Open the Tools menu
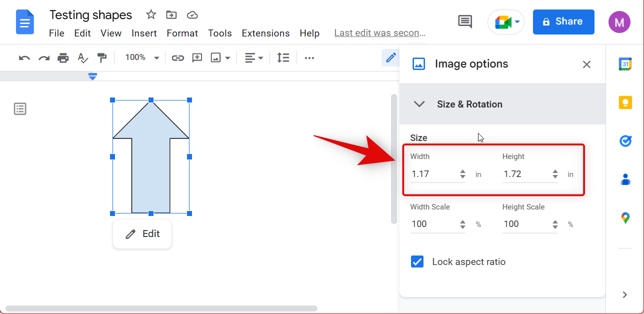 click(220, 33)
